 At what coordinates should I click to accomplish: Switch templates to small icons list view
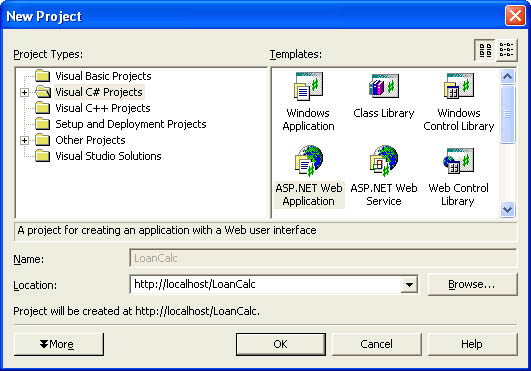[x=507, y=50]
